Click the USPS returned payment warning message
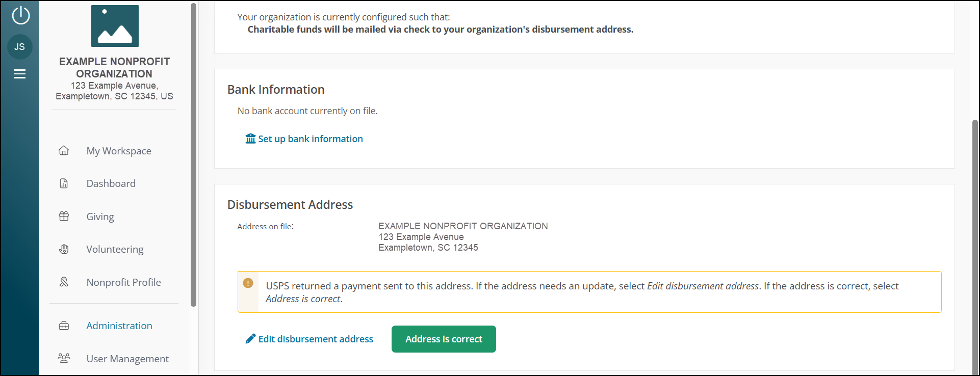Screen dimensions: 980x376 point(589,292)
